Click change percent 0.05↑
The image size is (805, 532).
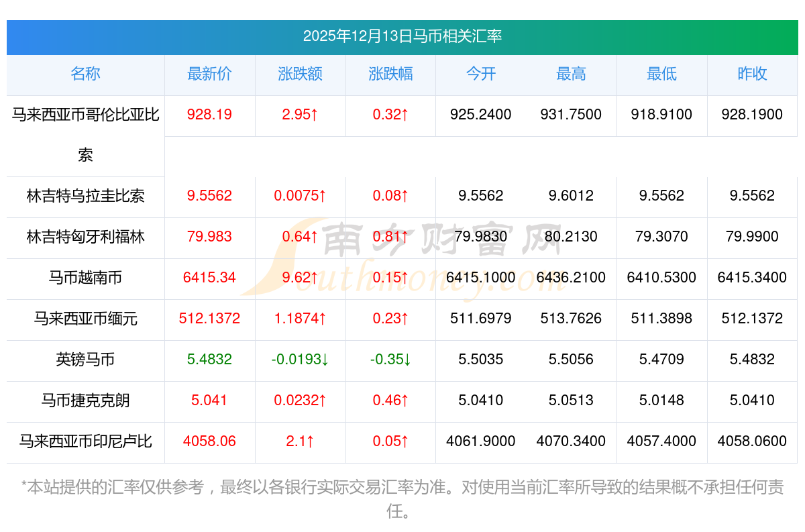[x=390, y=441]
